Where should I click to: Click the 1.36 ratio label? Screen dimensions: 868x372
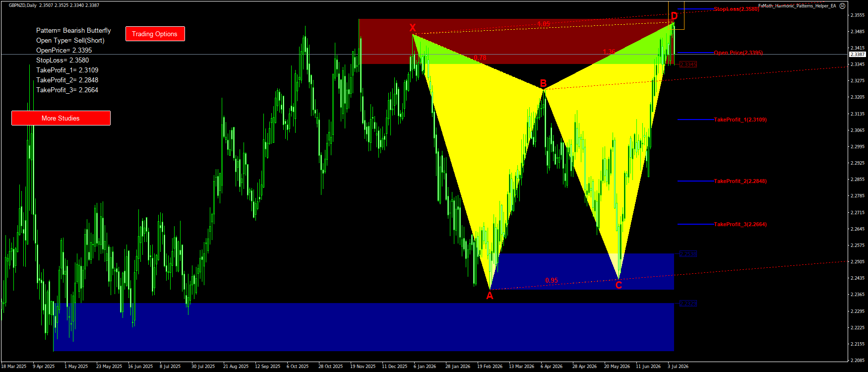[609, 52]
